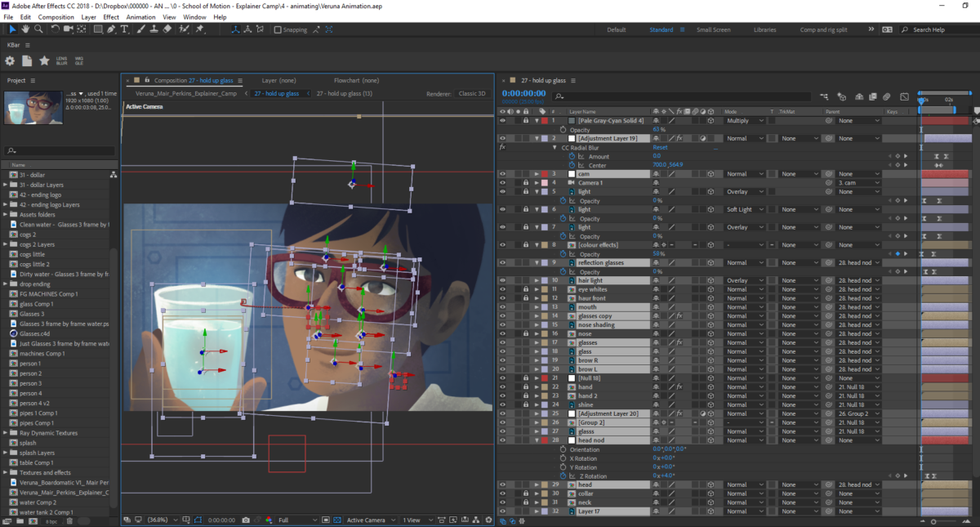This screenshot has width=980, height=527.
Task: Select the Zoom magnifier tool
Action: click(38, 29)
